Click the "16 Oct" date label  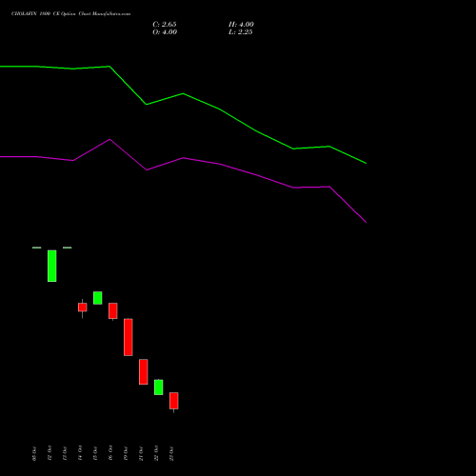coord(110,453)
